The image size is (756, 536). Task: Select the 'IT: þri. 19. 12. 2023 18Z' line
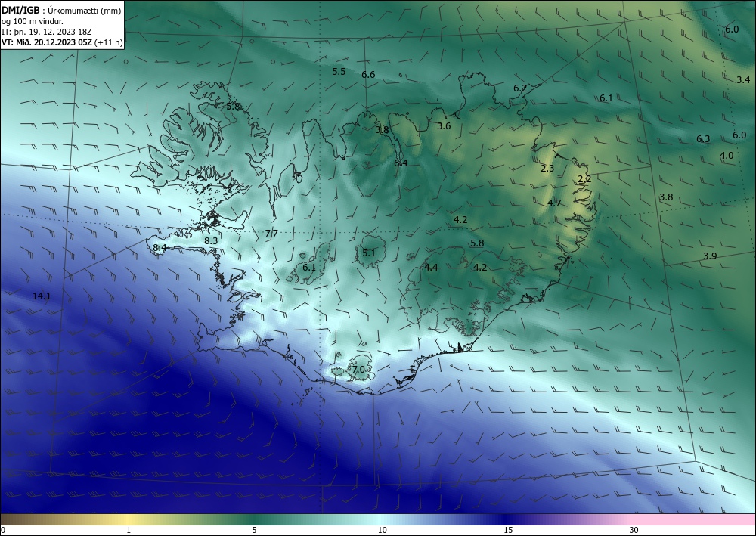[x=47, y=32]
